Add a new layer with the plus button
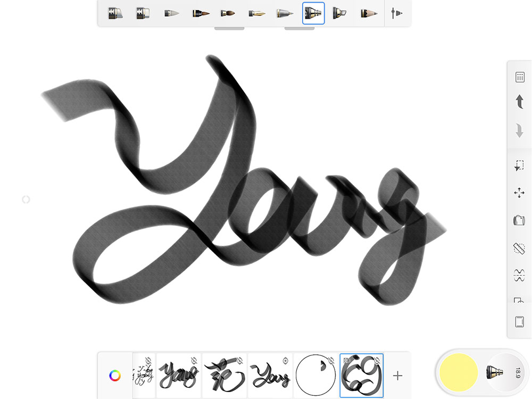The height and width of the screenshot is (399, 532). click(397, 376)
